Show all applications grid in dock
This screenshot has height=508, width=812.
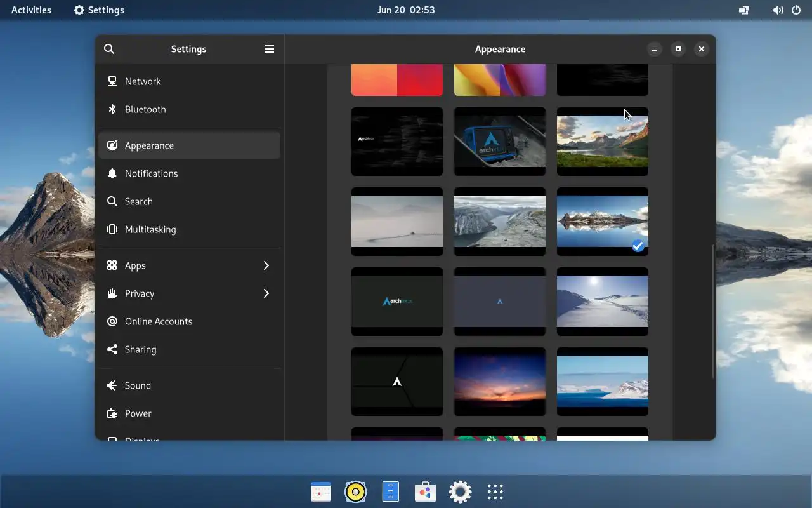coord(495,491)
